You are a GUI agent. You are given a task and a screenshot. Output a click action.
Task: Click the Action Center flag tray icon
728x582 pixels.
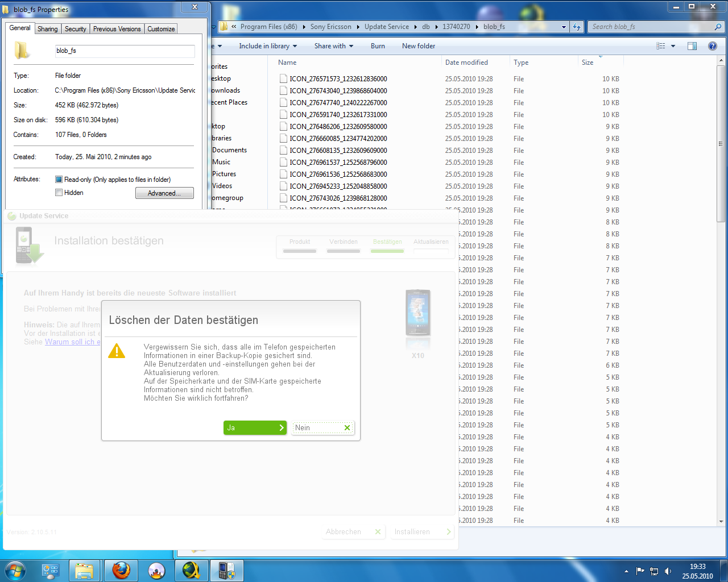640,571
